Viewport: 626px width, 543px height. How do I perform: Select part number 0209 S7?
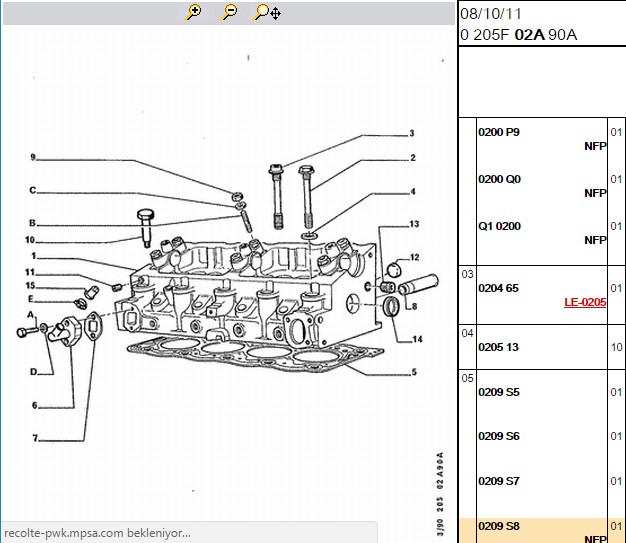[499, 481]
